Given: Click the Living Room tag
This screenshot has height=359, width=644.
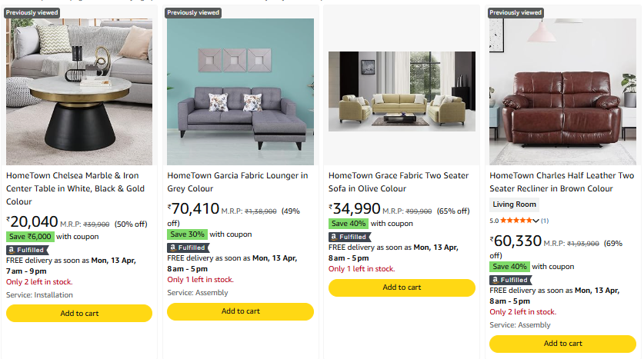Looking at the screenshot, I should coord(514,204).
